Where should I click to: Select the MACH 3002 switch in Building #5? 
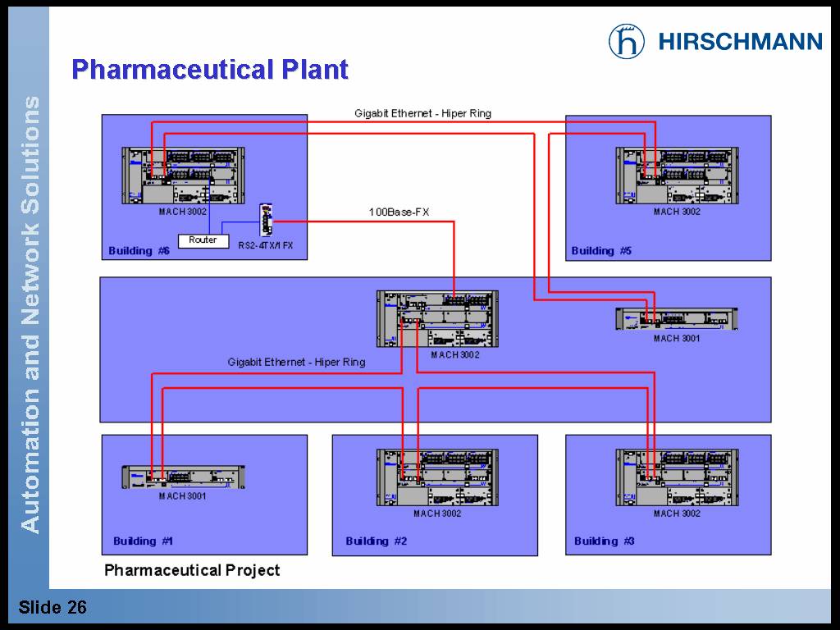click(677, 176)
